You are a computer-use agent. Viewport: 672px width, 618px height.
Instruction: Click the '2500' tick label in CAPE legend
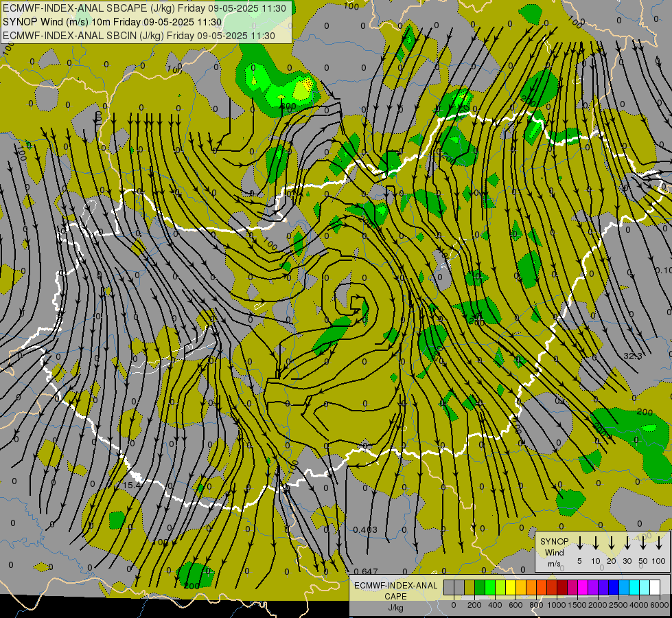(x=618, y=605)
